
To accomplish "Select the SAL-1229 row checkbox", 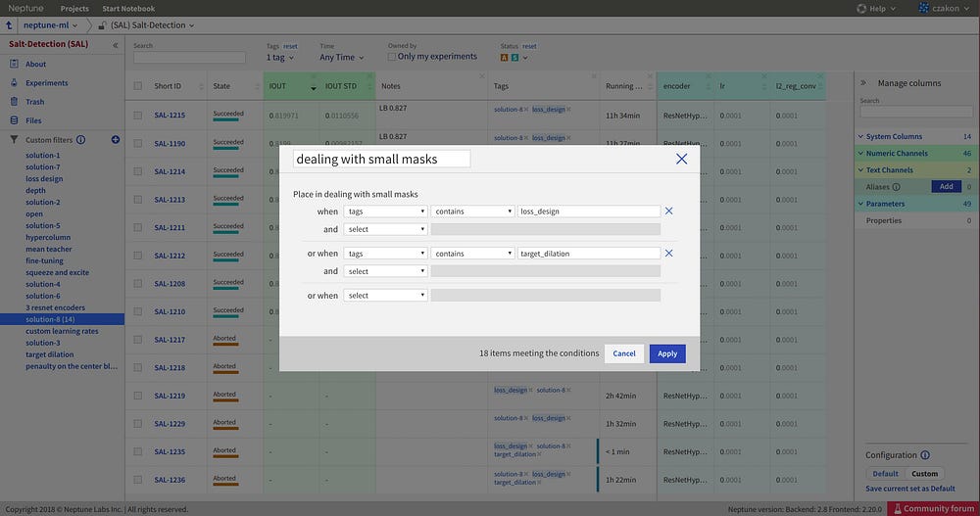I will click(x=137, y=424).
